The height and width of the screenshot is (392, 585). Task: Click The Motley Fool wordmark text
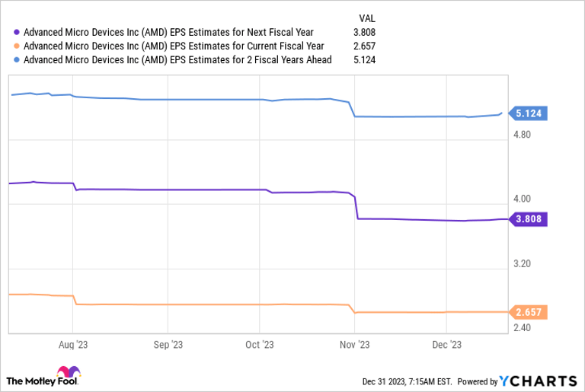click(x=42, y=381)
